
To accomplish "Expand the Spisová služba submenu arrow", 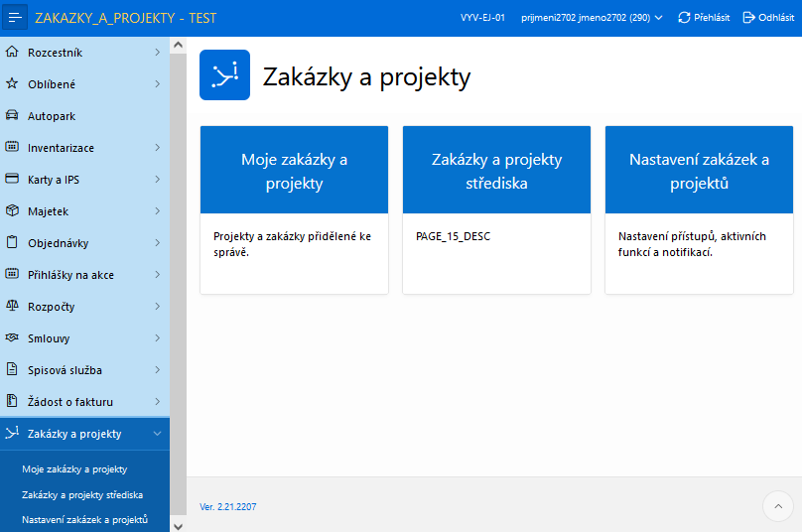I will click(x=157, y=370).
